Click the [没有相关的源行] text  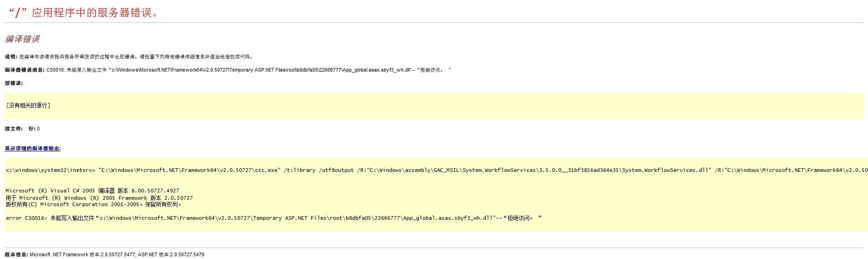(x=28, y=106)
